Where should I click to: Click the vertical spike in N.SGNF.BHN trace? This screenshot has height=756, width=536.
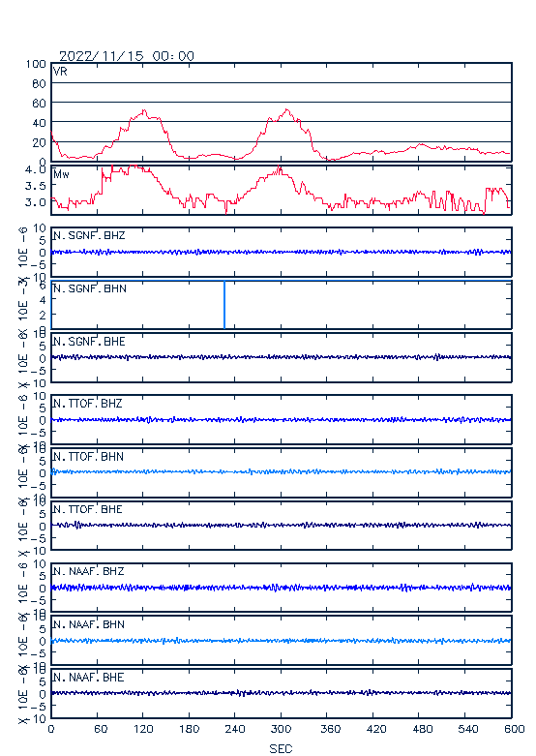tap(224, 305)
